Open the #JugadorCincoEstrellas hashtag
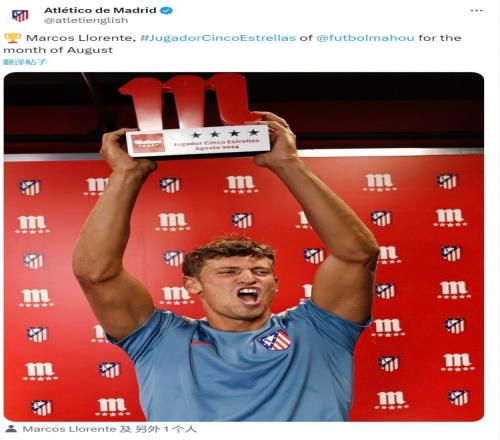 (x=218, y=38)
